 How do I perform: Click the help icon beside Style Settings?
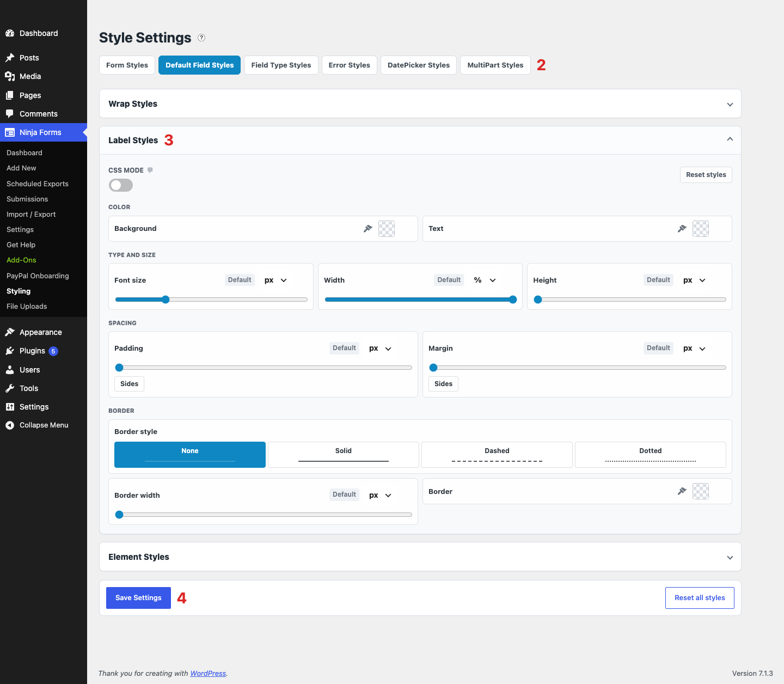click(x=201, y=38)
